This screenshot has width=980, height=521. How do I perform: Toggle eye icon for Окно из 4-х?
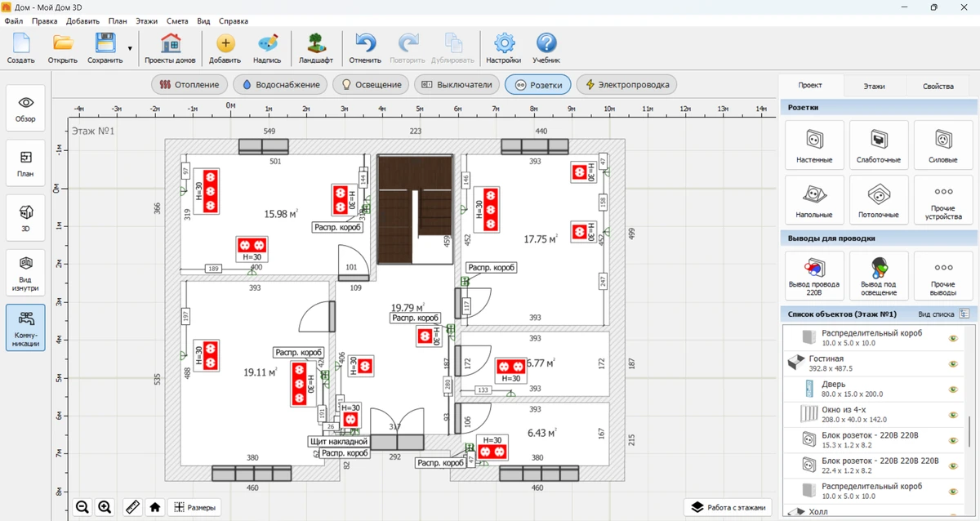point(952,414)
